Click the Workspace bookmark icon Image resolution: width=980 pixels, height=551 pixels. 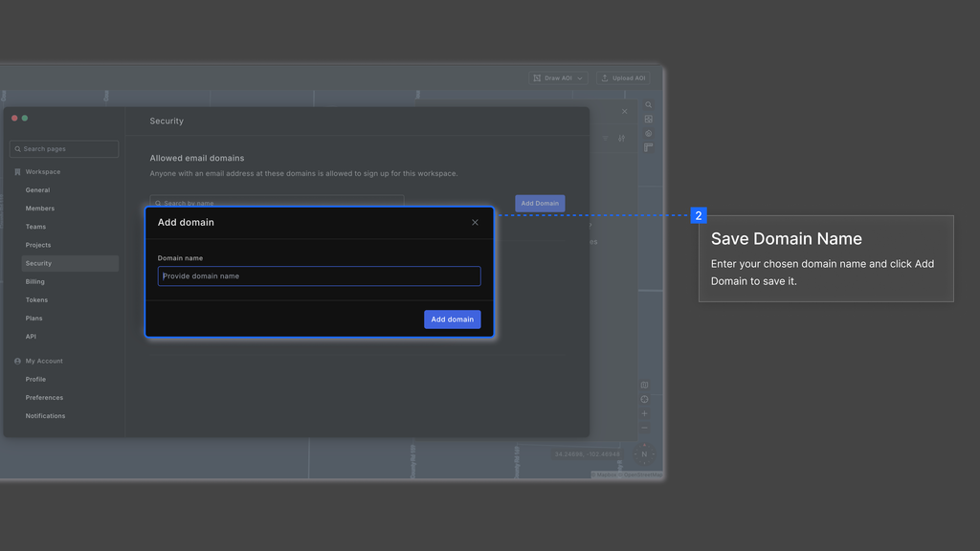[17, 172]
